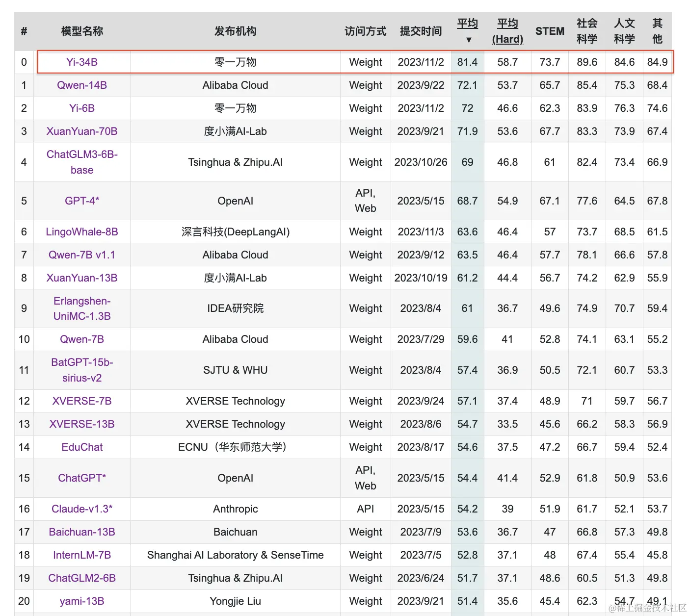Select the 68.7 average for GPT-4*

coord(467,201)
